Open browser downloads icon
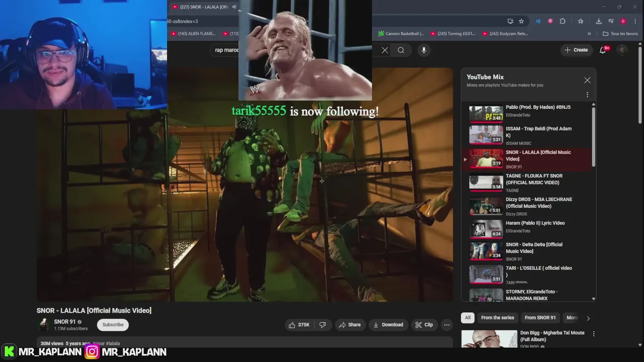Viewport: 644px width, 362px height. (599, 21)
